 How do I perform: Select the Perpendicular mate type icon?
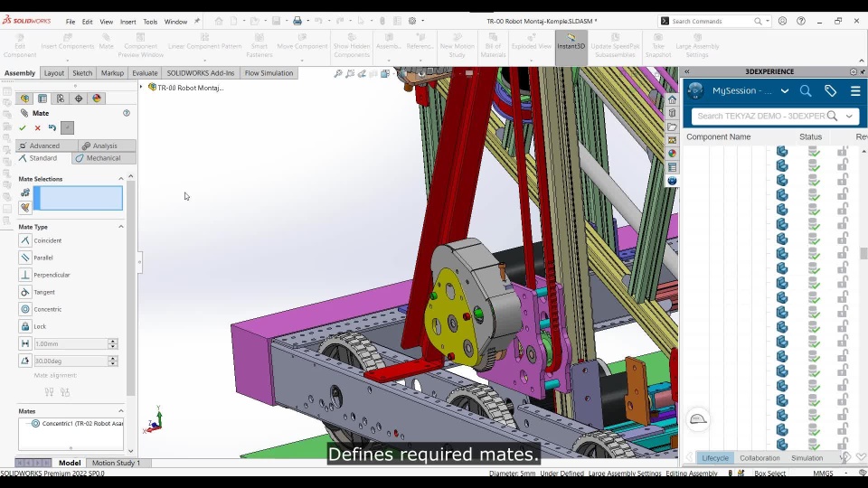(x=25, y=275)
